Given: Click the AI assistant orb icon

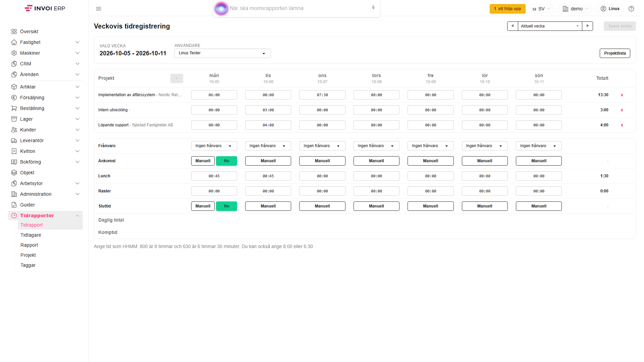Looking at the screenshot, I should pyautogui.click(x=221, y=8).
